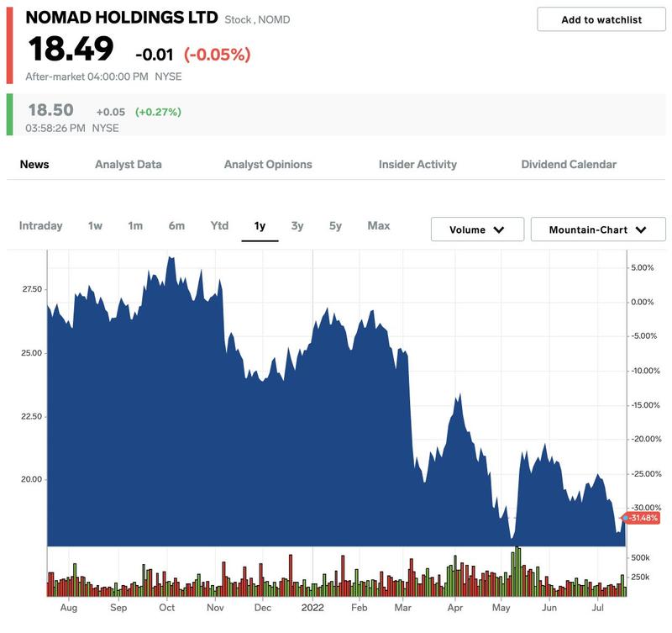Select the 1y chart range
This screenshot has height=633, width=672.
point(260,226)
